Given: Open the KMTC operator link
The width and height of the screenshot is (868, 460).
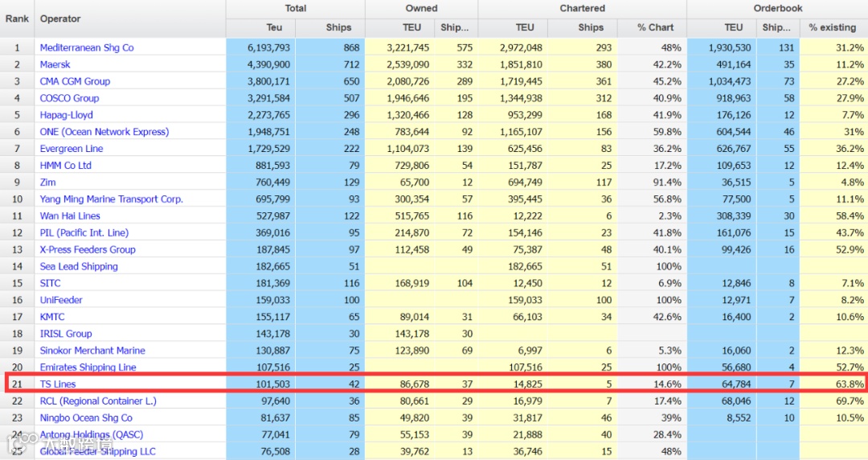Looking at the screenshot, I should pyautogui.click(x=52, y=317).
